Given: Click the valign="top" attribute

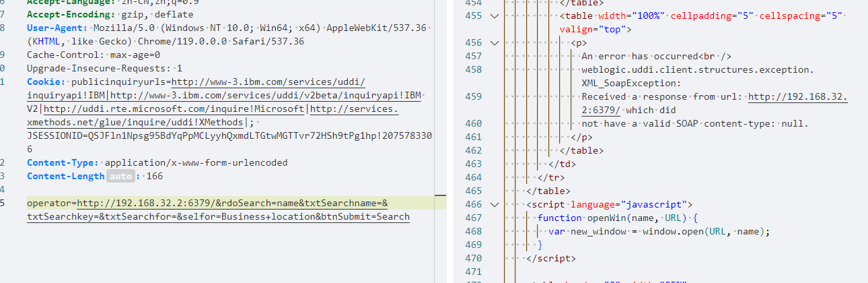Looking at the screenshot, I should point(592,29).
